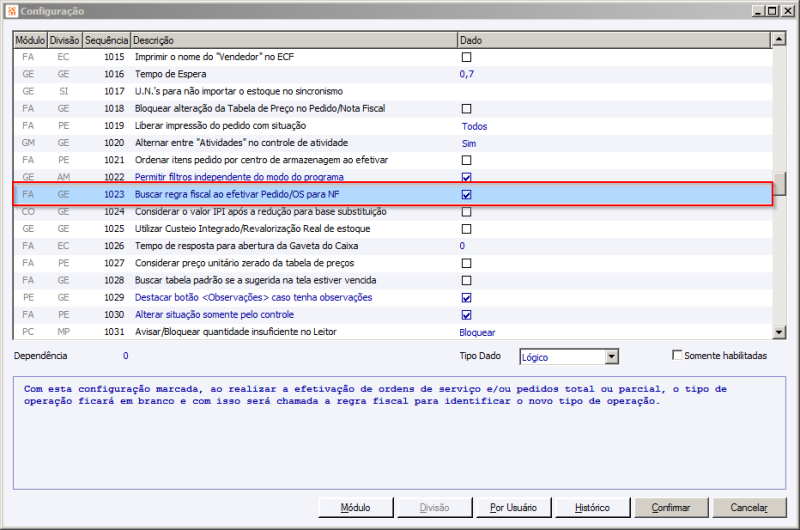Toggle checkbox for Ordenar itens pedido por centro
The image size is (800, 530).
[x=466, y=160]
